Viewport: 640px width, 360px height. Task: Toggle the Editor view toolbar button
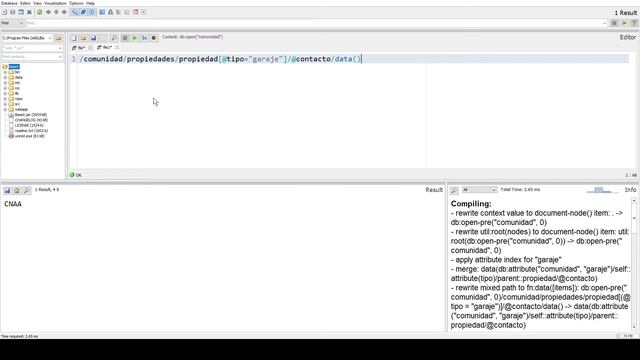pos(91,12)
